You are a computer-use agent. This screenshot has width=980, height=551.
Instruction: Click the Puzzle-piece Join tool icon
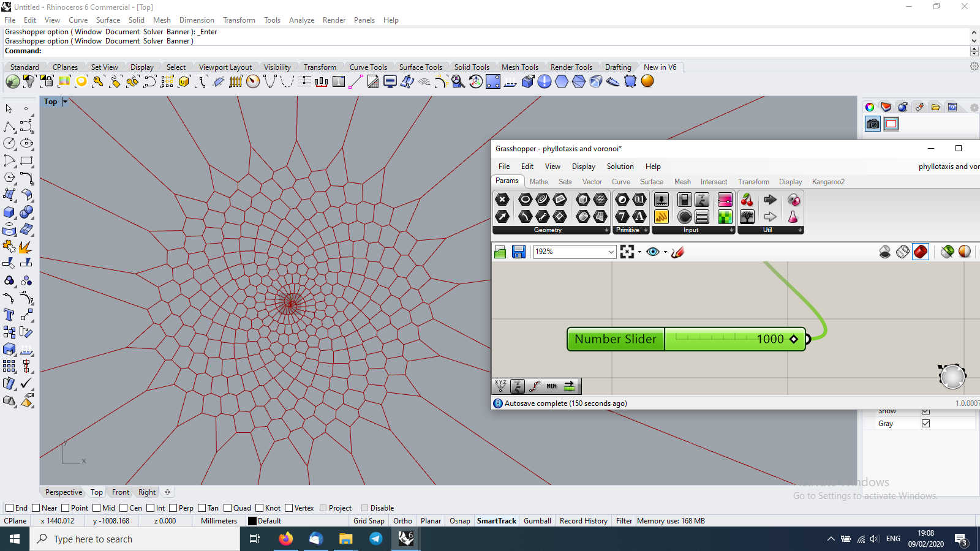point(9,246)
